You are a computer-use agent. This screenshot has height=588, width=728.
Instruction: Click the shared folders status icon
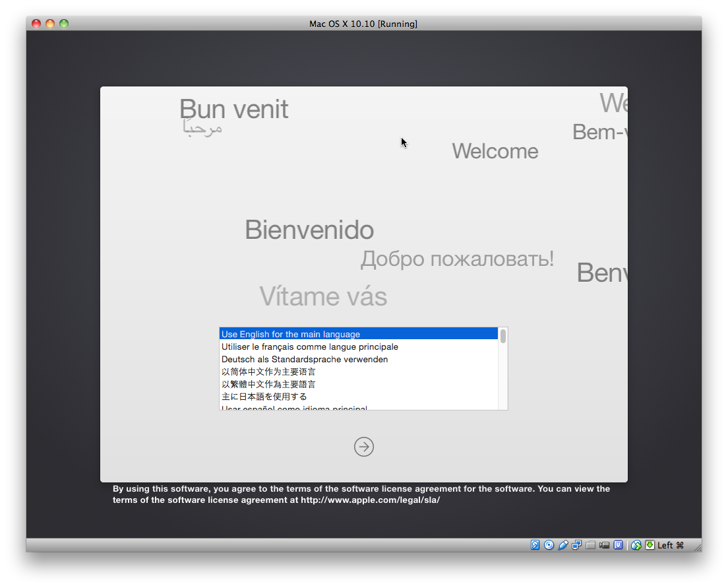[591, 544]
